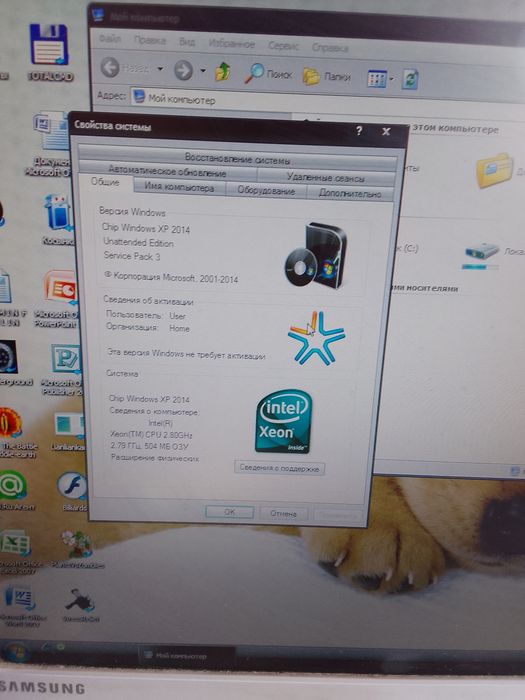Confirm the dialog with OK
525x700 pixels.
pyautogui.click(x=229, y=512)
